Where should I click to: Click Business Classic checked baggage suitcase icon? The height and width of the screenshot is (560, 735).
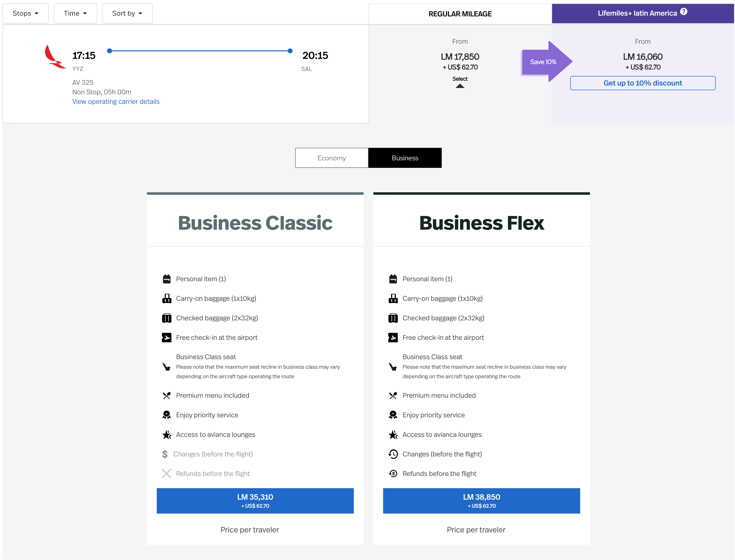(x=167, y=318)
